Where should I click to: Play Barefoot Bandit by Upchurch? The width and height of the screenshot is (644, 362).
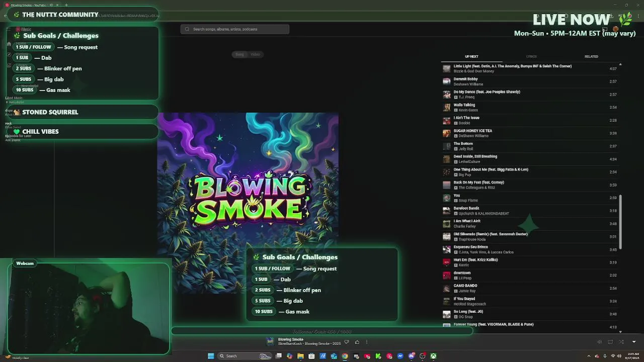(530, 211)
